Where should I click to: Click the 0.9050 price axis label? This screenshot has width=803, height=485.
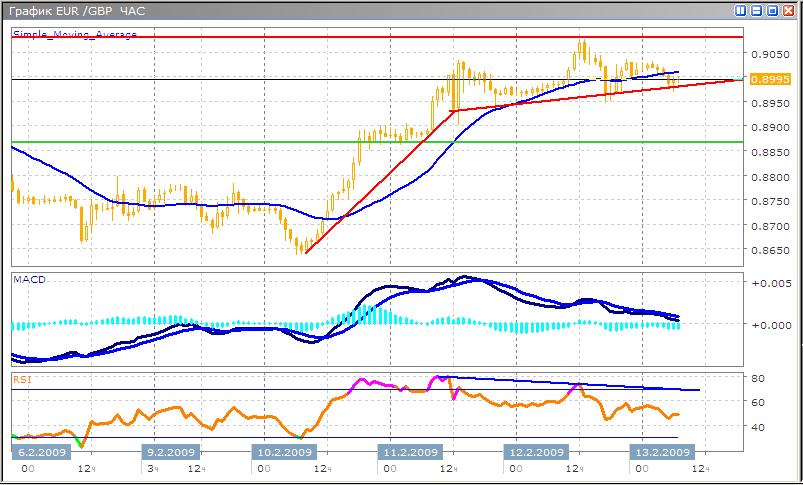pyautogui.click(x=764, y=54)
